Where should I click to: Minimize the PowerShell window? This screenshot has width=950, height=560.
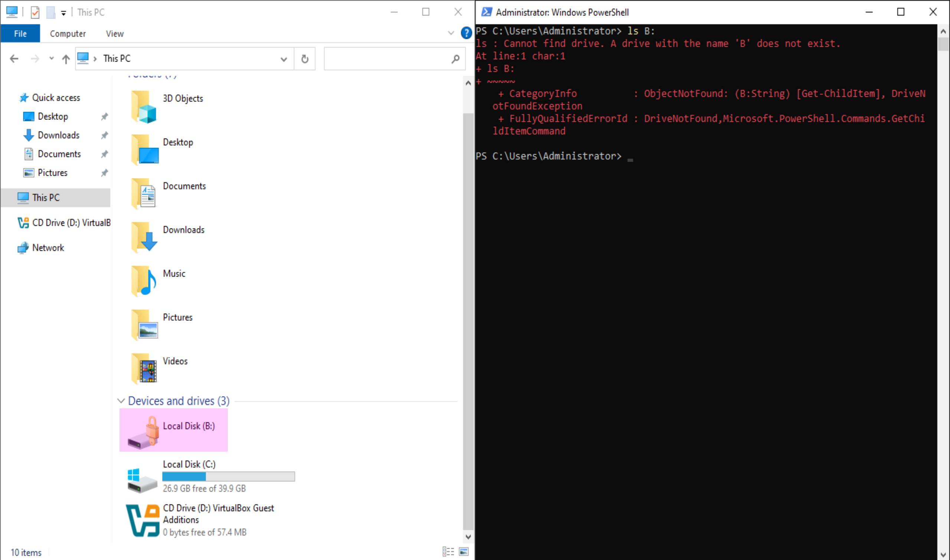coord(869,12)
